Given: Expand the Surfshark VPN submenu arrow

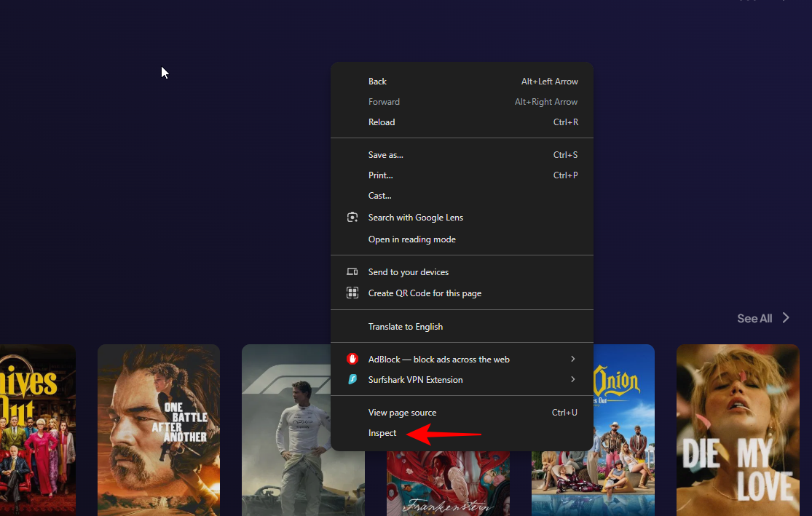Looking at the screenshot, I should 573,380.
